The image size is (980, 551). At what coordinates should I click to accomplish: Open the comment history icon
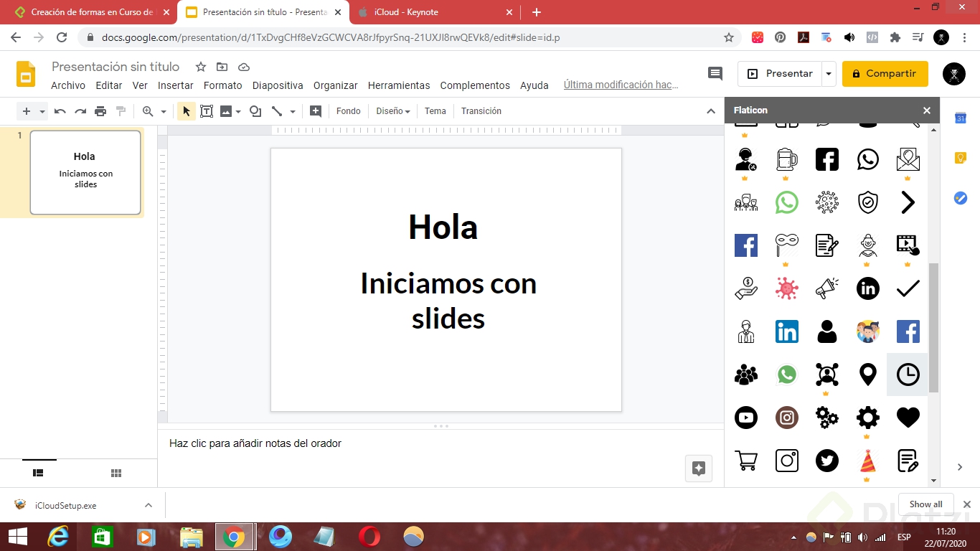tap(715, 73)
